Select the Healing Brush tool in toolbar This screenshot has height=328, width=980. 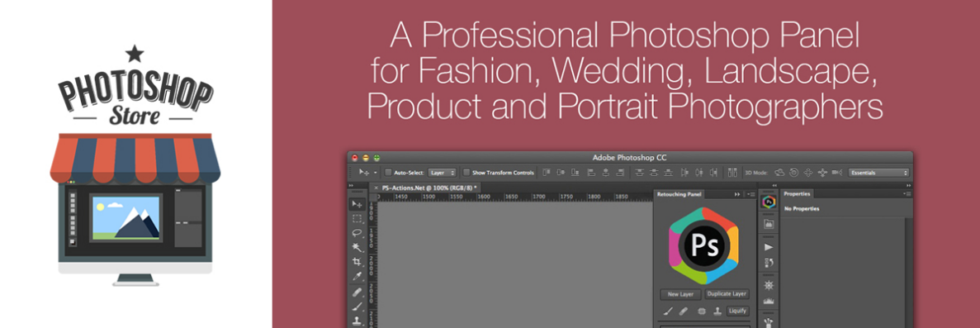coord(357,292)
